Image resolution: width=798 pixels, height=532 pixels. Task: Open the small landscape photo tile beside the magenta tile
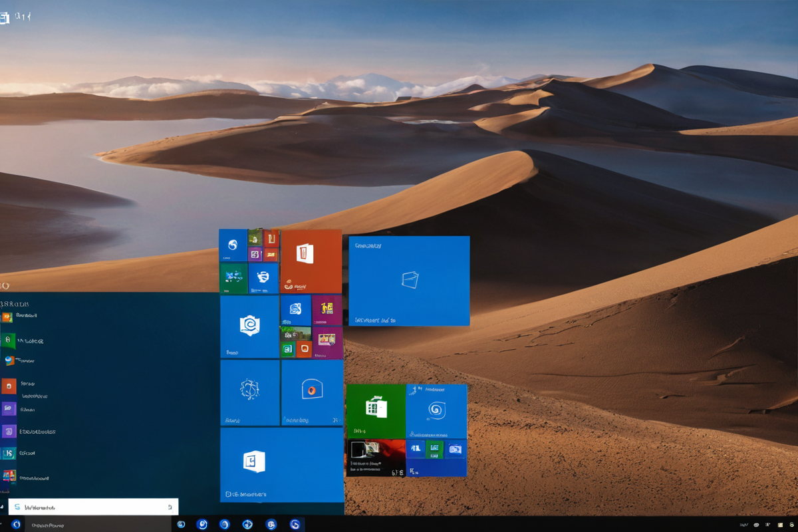pos(296,333)
